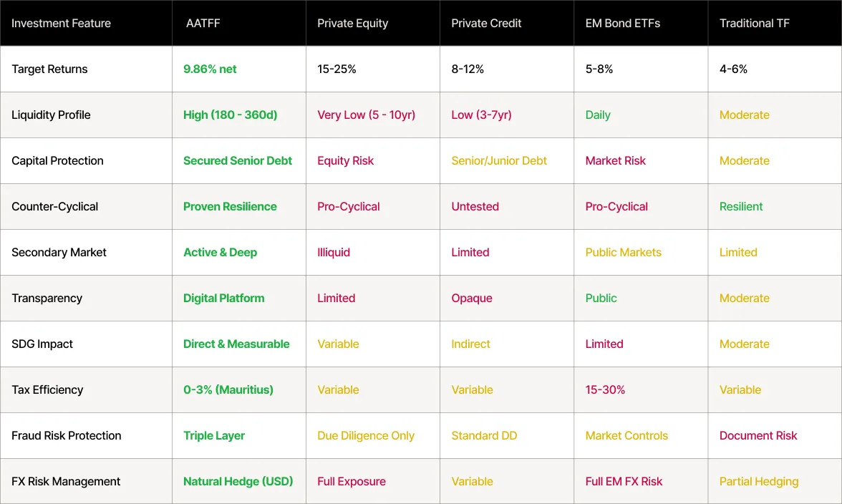Click the Traditional TF column header

tap(755, 23)
